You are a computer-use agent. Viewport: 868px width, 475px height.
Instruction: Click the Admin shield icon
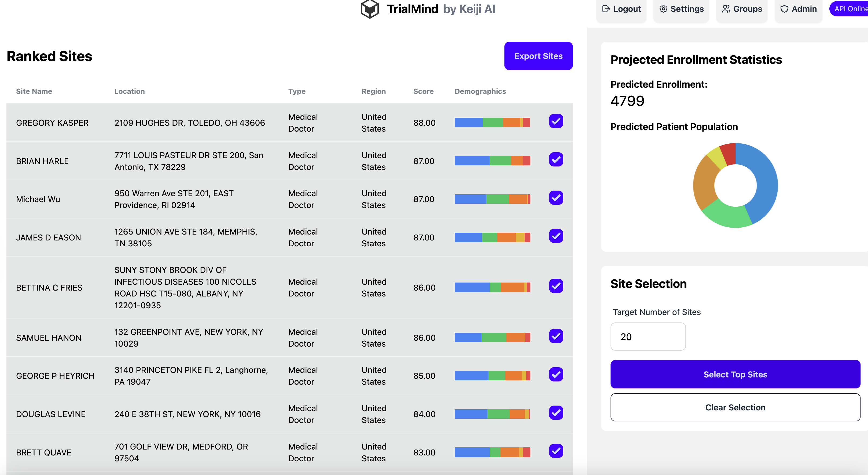[x=784, y=9]
